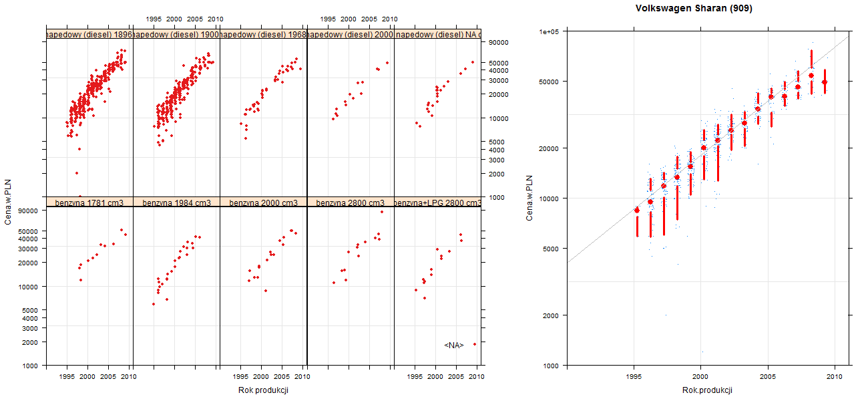Click the 'benzyna 1984 cm3' panel strip
This screenshot has width=868, height=401.
[x=176, y=203]
